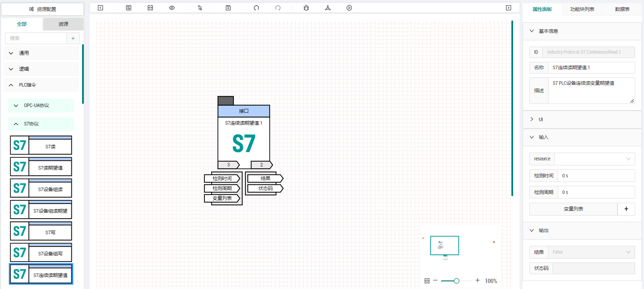Select the S7读期望值 block in palette
Viewport: 644px width, 289px height.
coord(41,166)
